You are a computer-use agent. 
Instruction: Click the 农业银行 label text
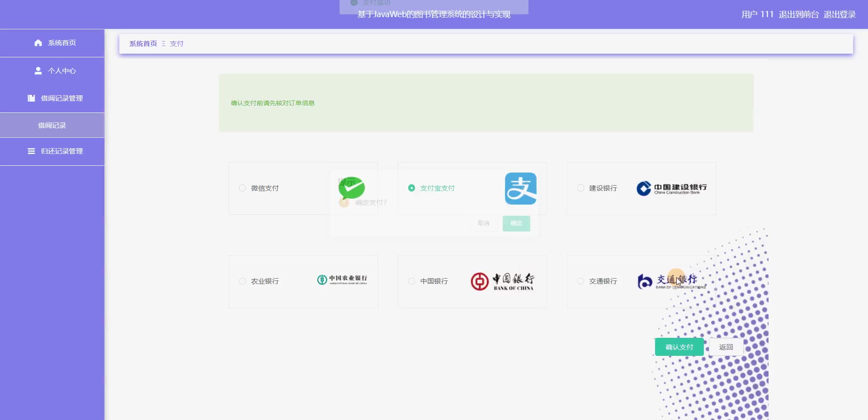click(x=265, y=281)
